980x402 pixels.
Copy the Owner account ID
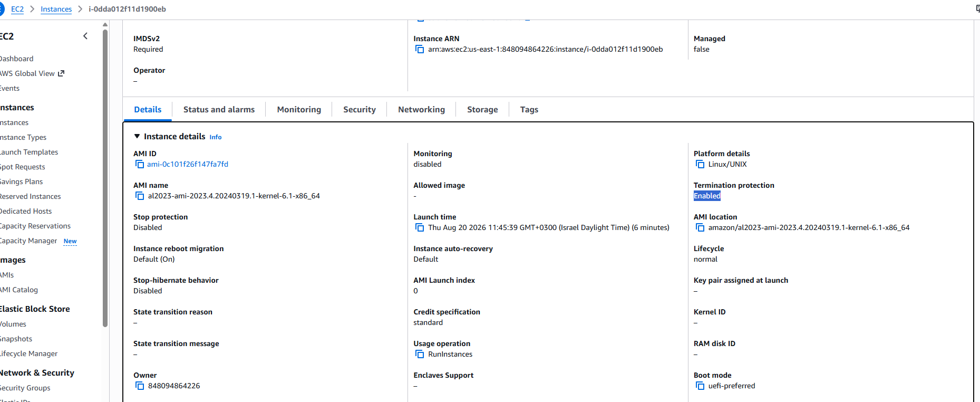[x=140, y=386]
